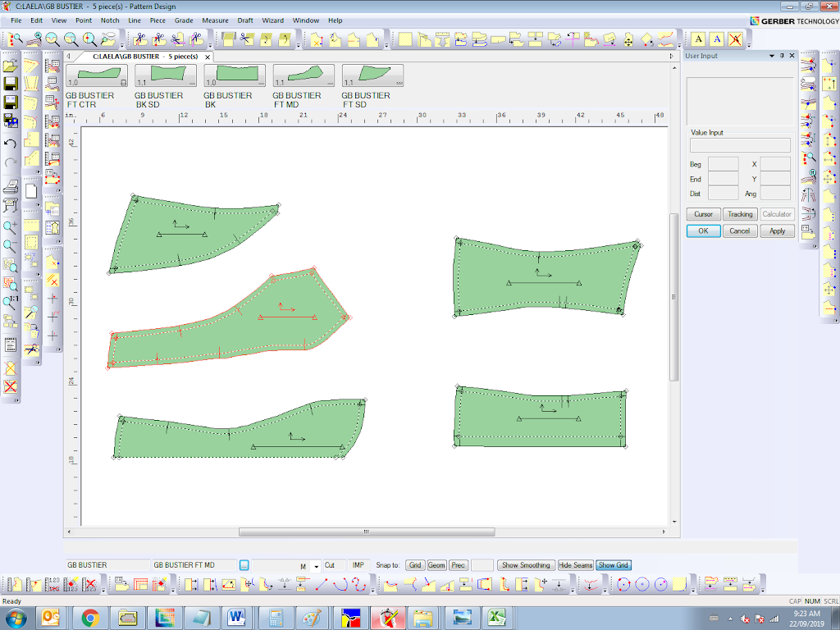Viewport: 840px width, 630px height.
Task: Open the Wizard menu
Action: pos(272,21)
